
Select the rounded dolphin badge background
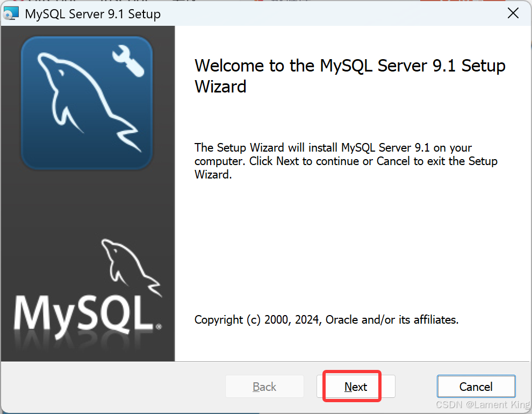pos(87,102)
